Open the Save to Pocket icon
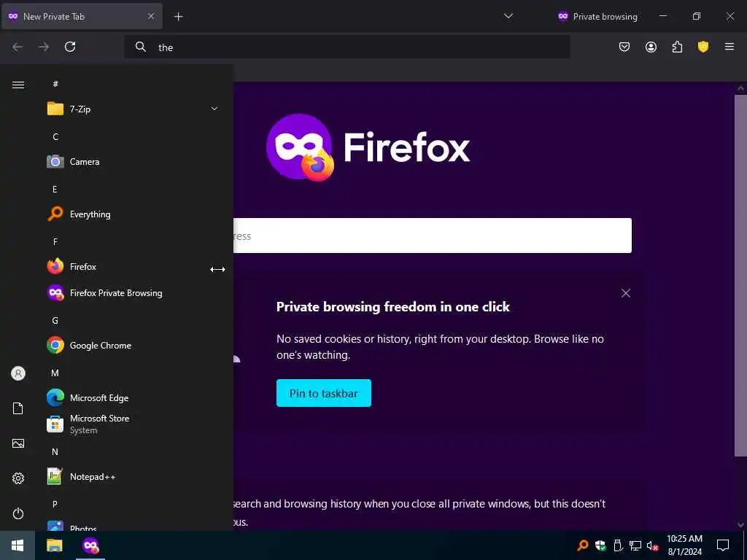The height and width of the screenshot is (560, 747). (x=624, y=47)
